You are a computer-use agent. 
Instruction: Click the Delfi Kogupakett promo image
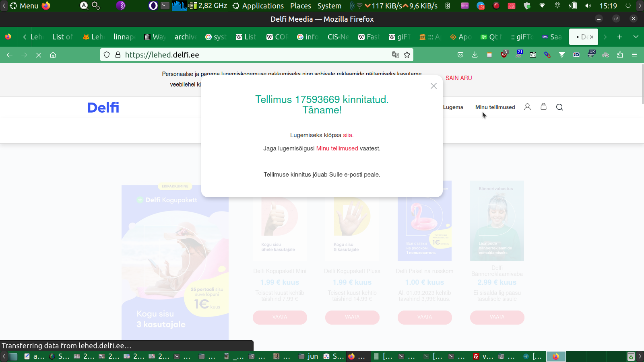[x=175, y=262]
